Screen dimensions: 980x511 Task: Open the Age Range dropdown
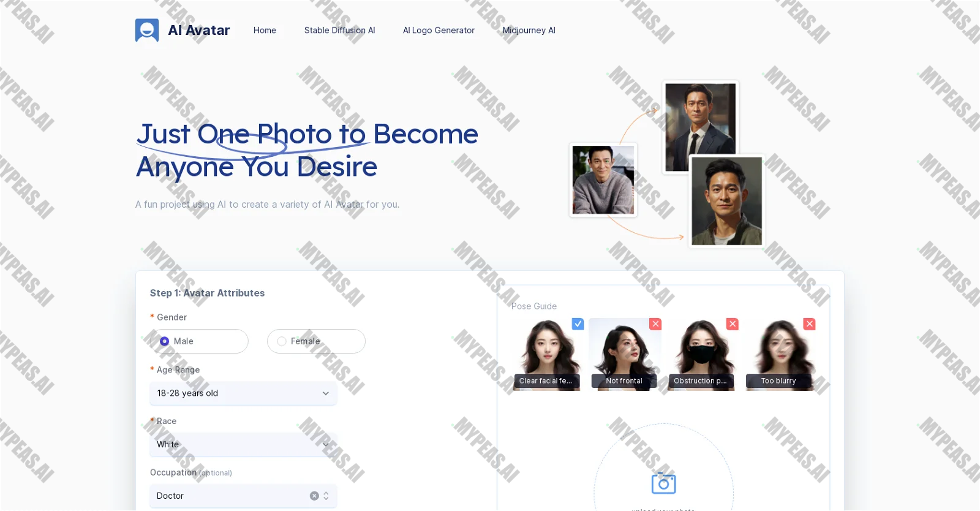tap(243, 393)
